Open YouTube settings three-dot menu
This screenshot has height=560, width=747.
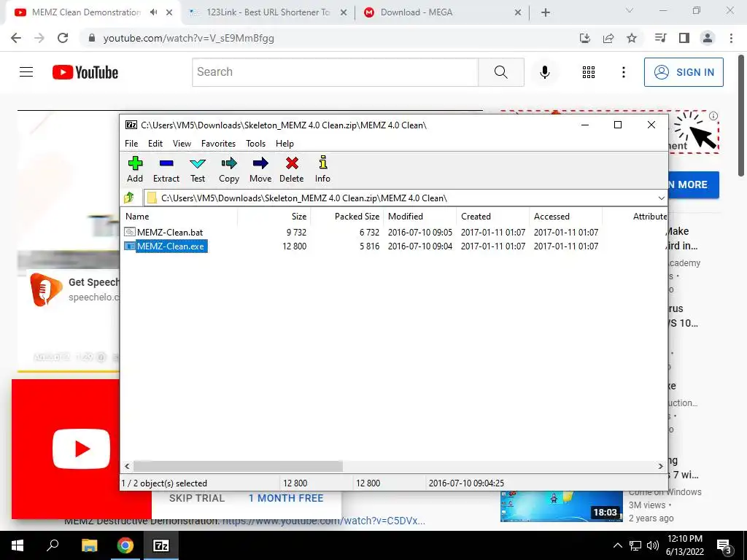click(624, 72)
